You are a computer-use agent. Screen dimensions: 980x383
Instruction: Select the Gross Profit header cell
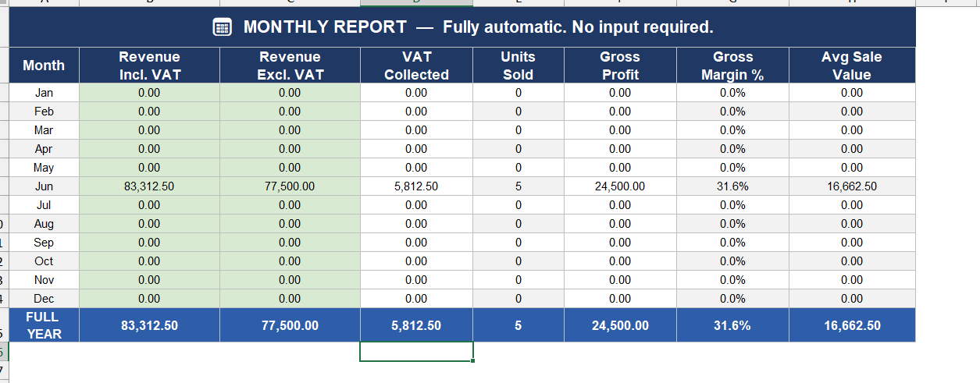pos(620,66)
